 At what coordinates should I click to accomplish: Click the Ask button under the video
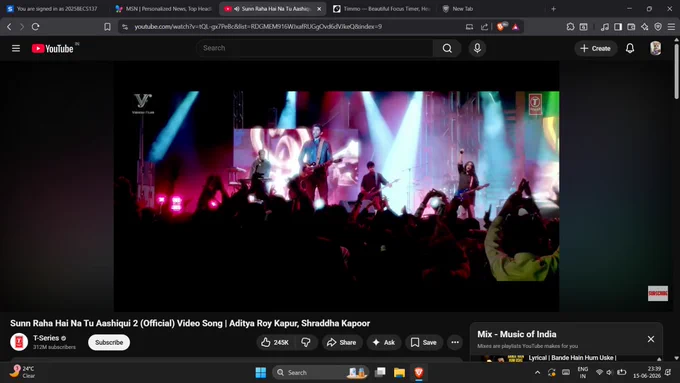[x=384, y=342]
